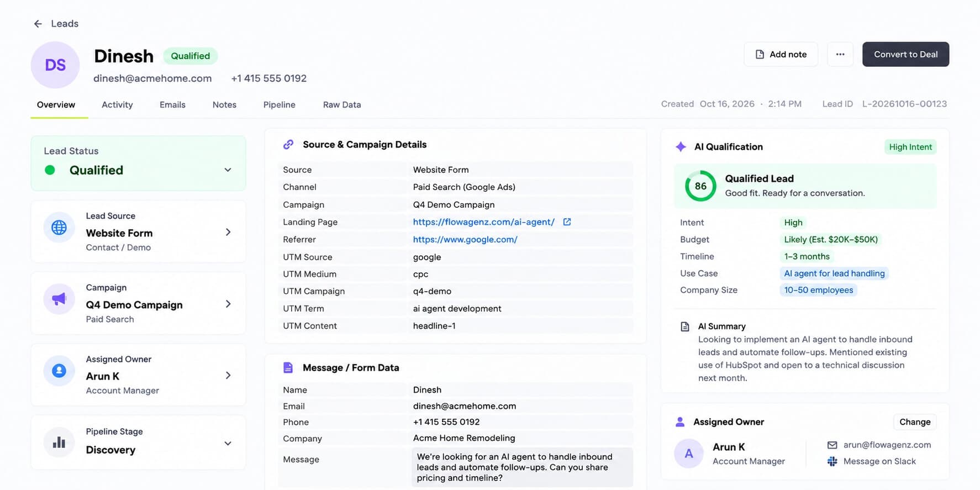This screenshot has width=980, height=490.
Task: Expand the Q4 Demo Campaign card chevron
Action: click(x=228, y=304)
